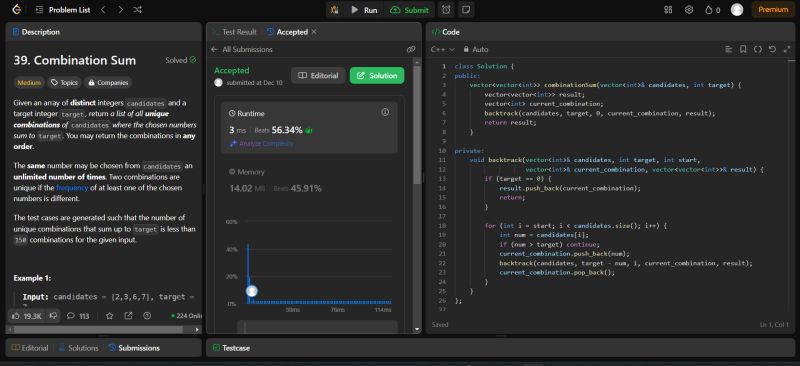Open the streak flame counter

tap(712, 10)
